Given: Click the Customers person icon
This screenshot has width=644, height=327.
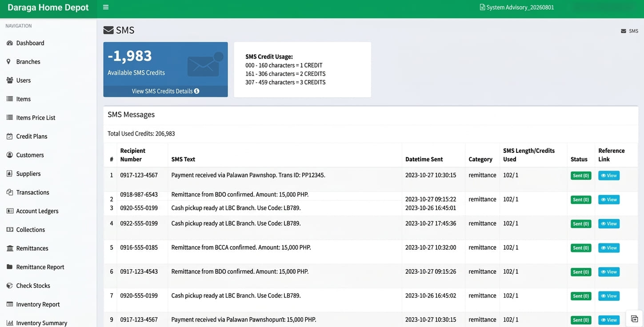Looking at the screenshot, I should [x=9, y=155].
